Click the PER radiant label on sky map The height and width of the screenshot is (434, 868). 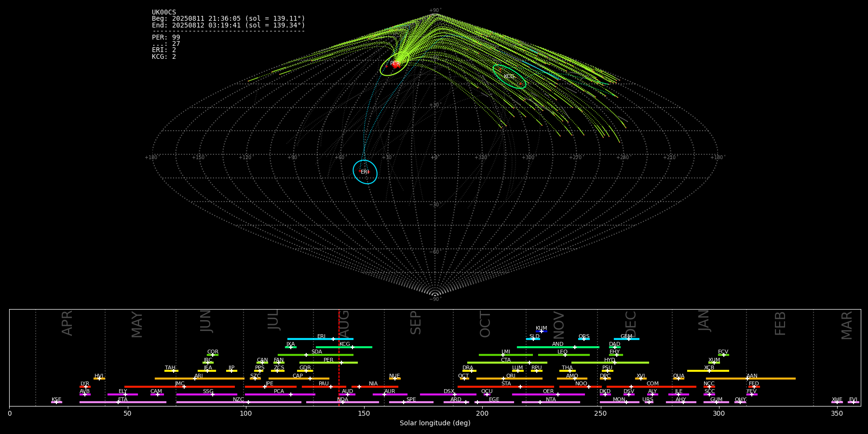tap(395, 64)
